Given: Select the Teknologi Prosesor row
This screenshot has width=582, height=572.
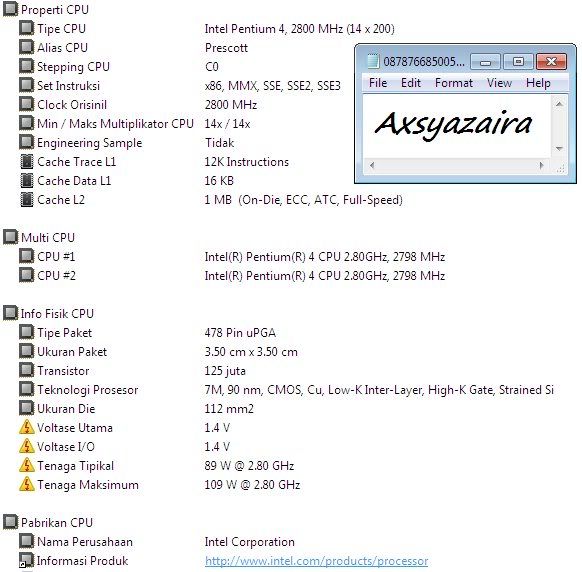Looking at the screenshot, I should [287, 389].
